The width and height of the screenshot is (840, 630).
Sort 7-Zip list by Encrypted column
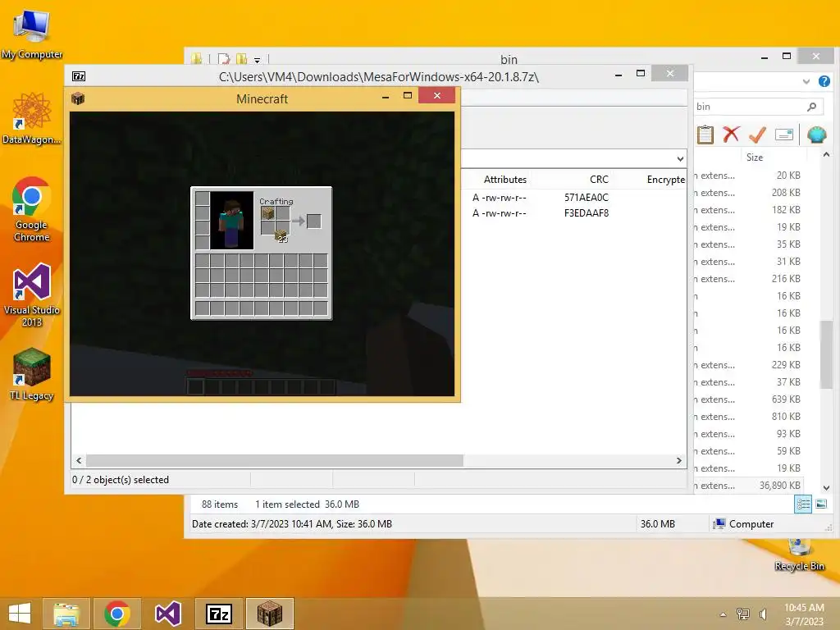[x=665, y=180]
